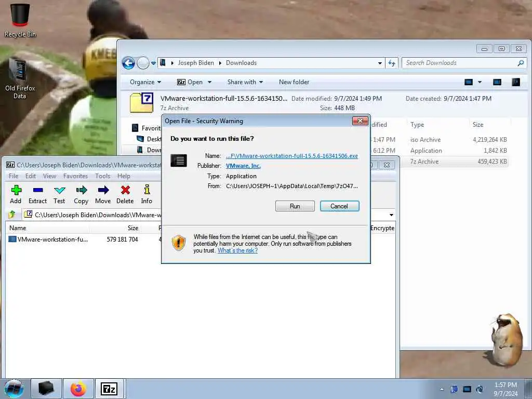Click the 7-Zip taskbar icon
The height and width of the screenshot is (399, 532).
[109, 389]
